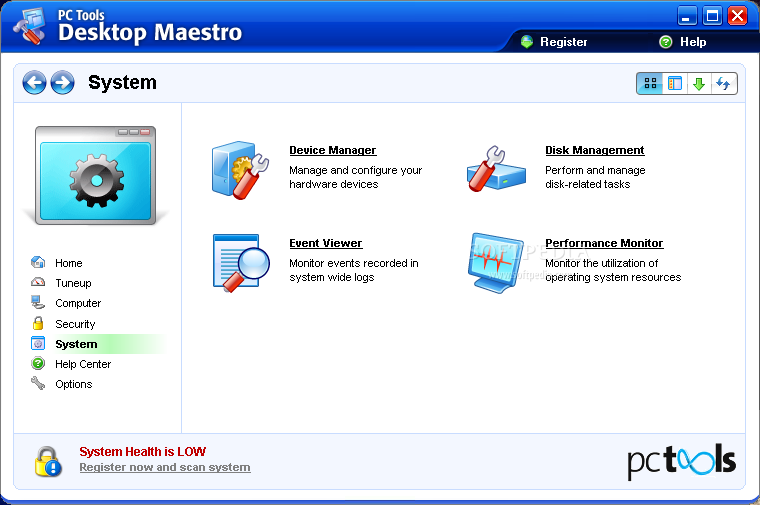
Task: Click the Options wrench icon
Action: [x=38, y=383]
